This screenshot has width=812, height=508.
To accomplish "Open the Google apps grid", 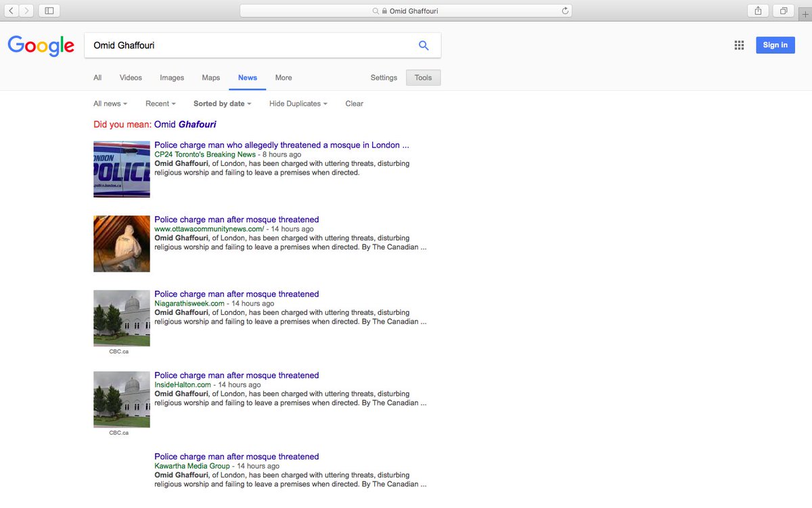I will (739, 45).
